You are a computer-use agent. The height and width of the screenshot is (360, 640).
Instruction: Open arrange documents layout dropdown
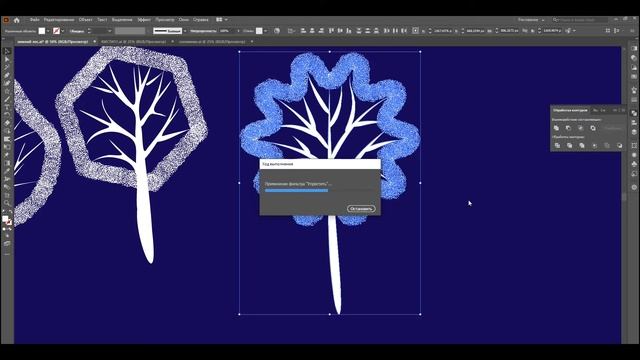[x=222, y=20]
